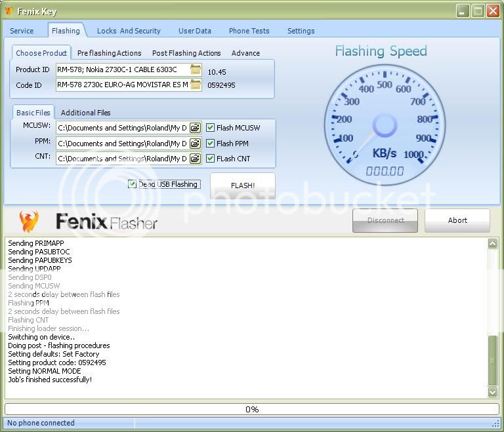
Task: Browse for the MCUSW file
Action: coord(195,128)
